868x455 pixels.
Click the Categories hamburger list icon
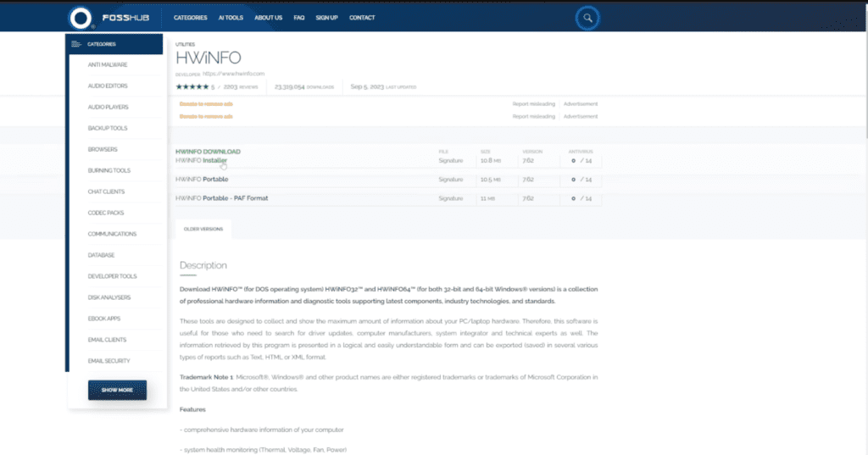pyautogui.click(x=76, y=44)
